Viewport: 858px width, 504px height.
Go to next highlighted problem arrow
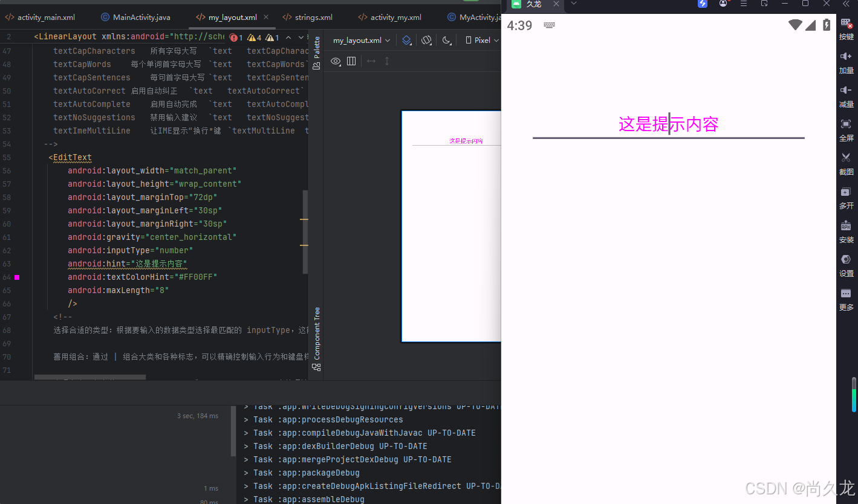[301, 37]
